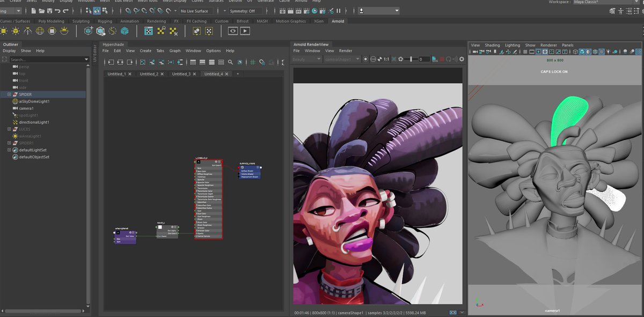Click the RenderView crop region icon
The image size is (644, 317).
pos(393,59)
